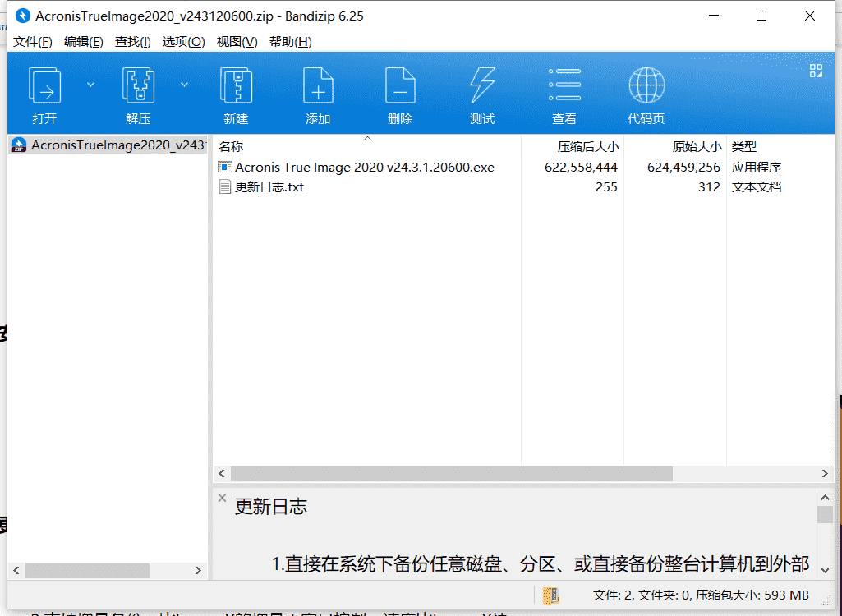Click the 更新日志 heading in the comment pane

(x=270, y=507)
